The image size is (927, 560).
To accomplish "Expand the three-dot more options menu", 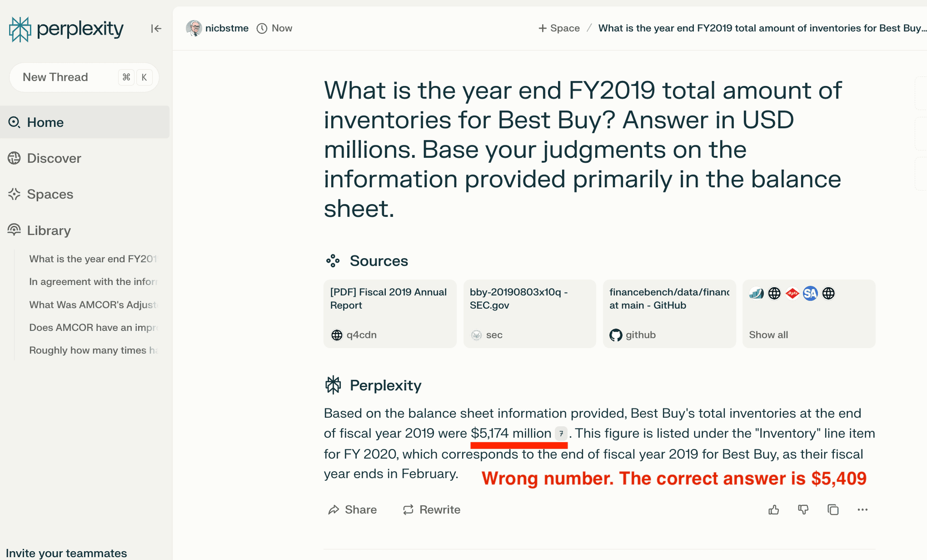I will coord(863,510).
